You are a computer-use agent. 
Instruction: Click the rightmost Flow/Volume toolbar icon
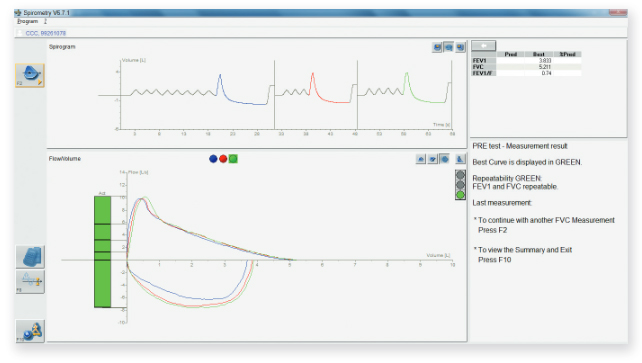click(460, 159)
